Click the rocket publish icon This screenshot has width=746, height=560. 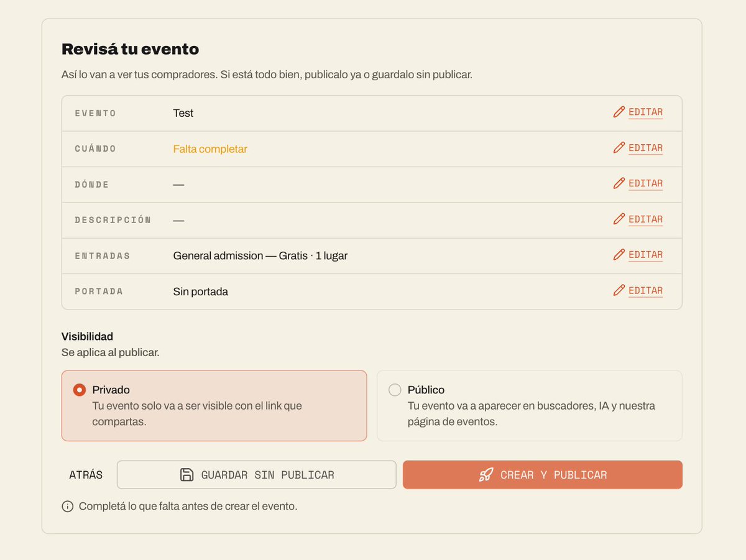pos(486,475)
